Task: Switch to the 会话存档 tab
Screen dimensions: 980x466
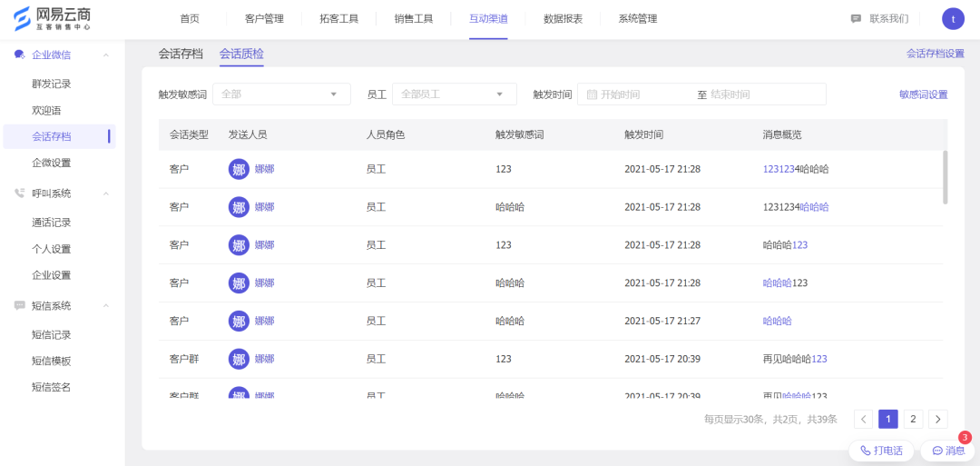Action: [181, 54]
